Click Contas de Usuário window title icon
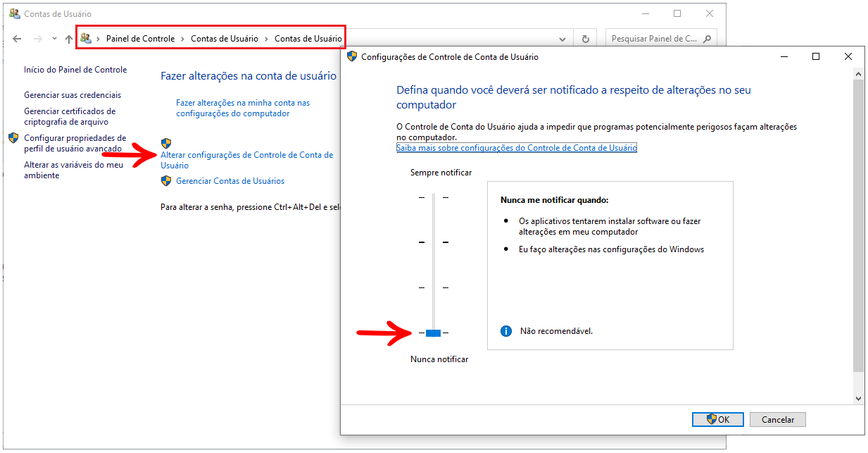This screenshot has height=453, width=868. click(x=14, y=13)
